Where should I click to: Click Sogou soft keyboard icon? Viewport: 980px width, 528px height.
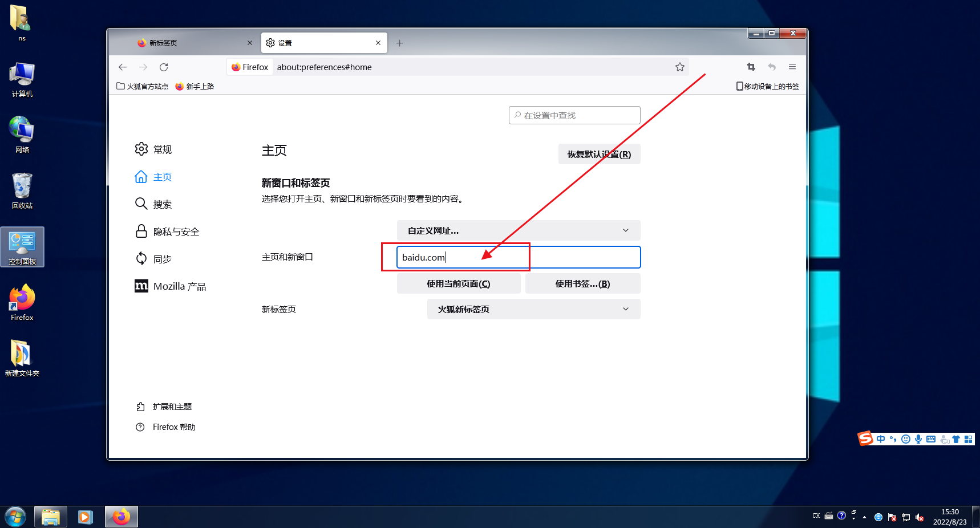[931, 439]
